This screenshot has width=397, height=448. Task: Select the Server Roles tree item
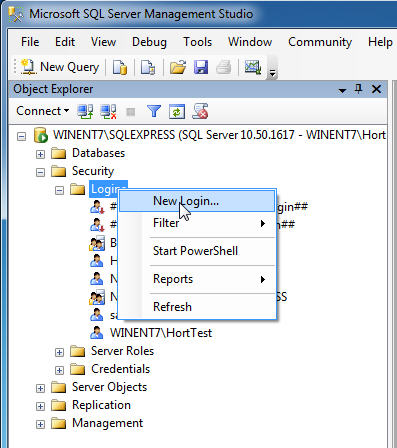[x=122, y=351]
